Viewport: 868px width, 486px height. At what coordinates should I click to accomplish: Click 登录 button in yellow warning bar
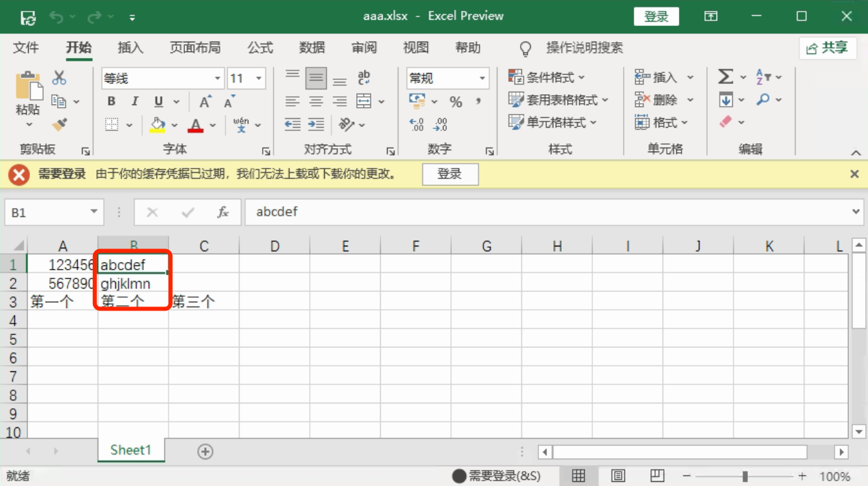[x=450, y=174]
